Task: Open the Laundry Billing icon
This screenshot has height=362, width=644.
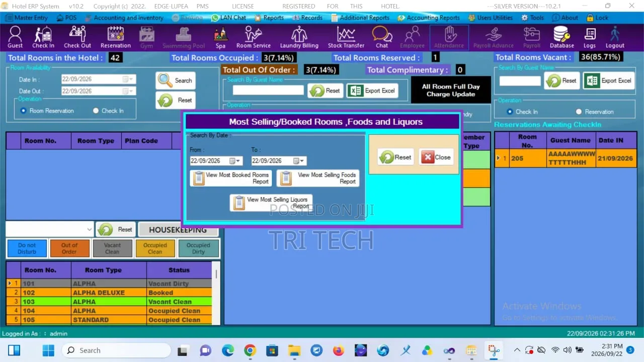Action: [299, 37]
